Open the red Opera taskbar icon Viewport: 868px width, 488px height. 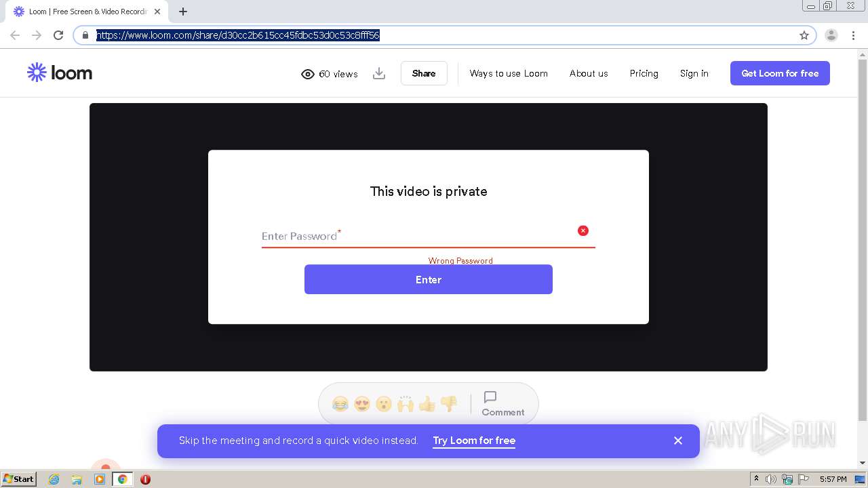(x=145, y=479)
